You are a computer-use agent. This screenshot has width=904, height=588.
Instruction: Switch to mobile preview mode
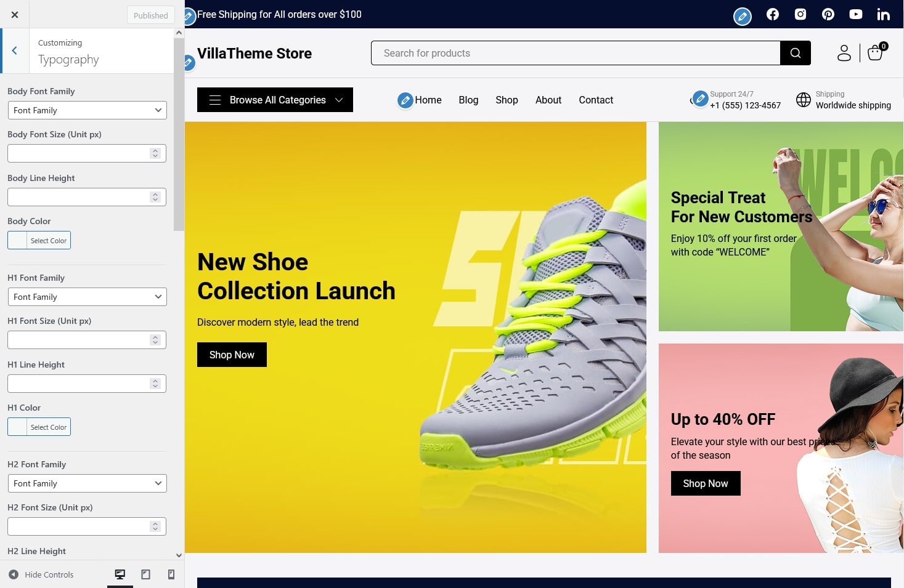(x=171, y=574)
